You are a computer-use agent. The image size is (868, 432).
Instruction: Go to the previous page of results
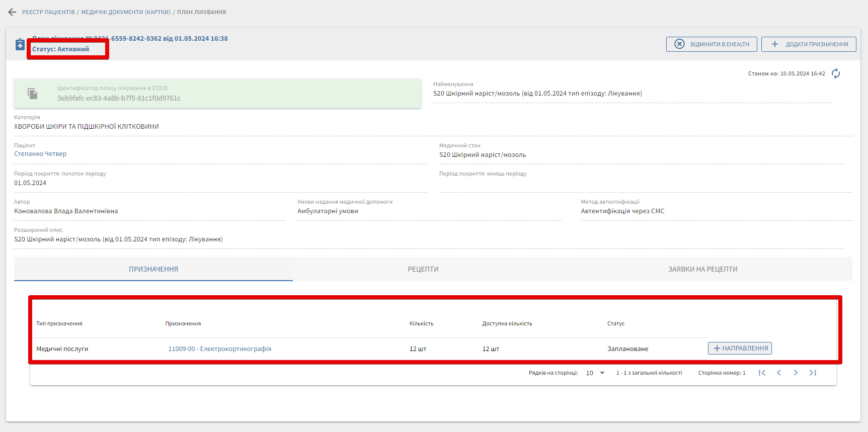coord(779,373)
